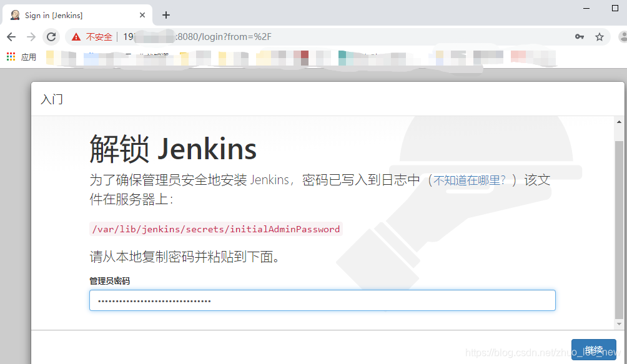The height and width of the screenshot is (364, 627).
Task: Click the 解锁 Jenkins heading
Action: coord(172,149)
